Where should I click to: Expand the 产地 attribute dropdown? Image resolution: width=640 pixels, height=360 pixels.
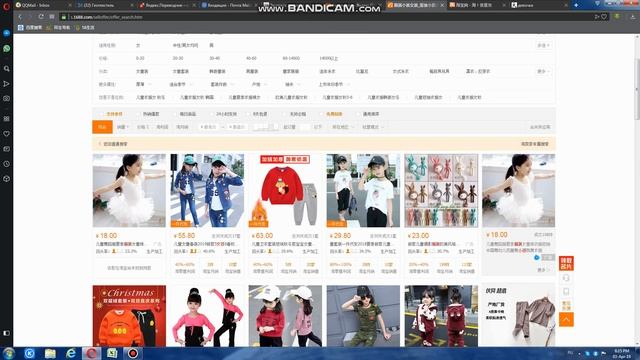click(x=259, y=84)
